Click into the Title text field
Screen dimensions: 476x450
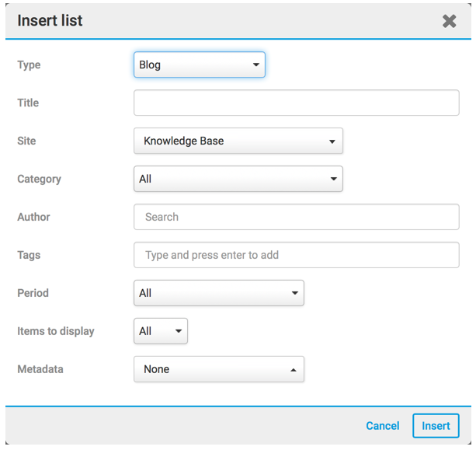point(296,103)
